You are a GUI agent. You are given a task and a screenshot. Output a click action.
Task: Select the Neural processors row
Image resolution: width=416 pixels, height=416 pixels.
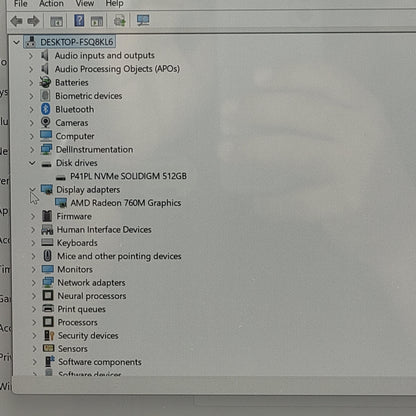(92, 296)
